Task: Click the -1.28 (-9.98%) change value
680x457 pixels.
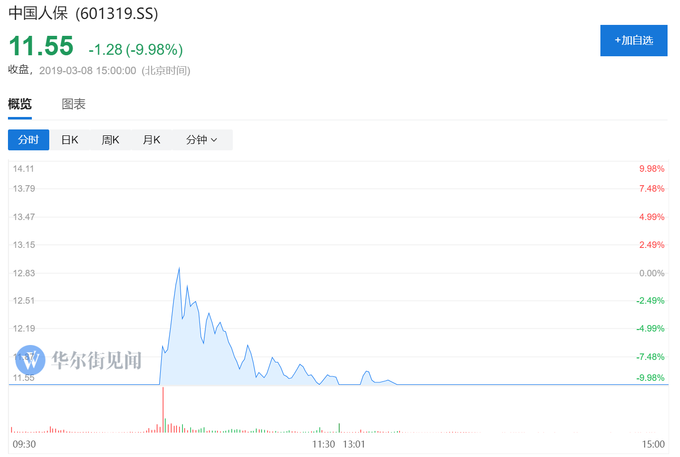Action: 135,49
